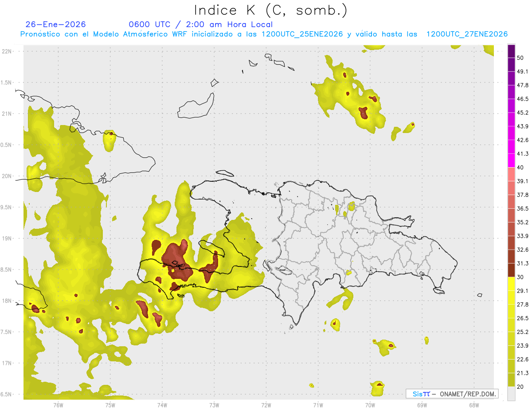Click the 'ONAMET/REP.DOM.' credit label
This screenshot has height=411, width=532.
click(467, 394)
